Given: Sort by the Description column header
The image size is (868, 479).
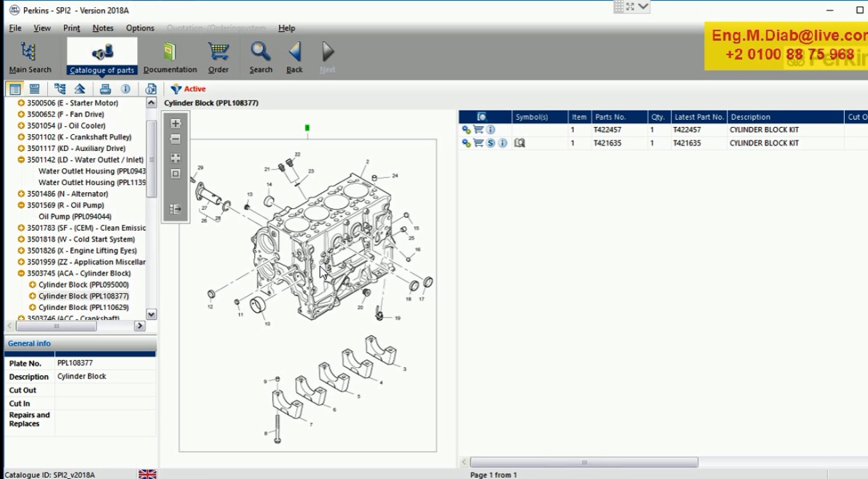Looking at the screenshot, I should point(785,117).
